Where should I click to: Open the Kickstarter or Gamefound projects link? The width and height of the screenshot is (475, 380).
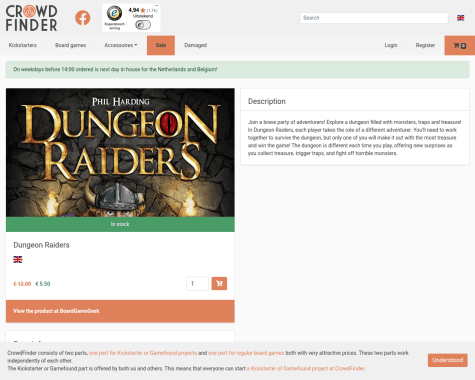(x=143, y=353)
